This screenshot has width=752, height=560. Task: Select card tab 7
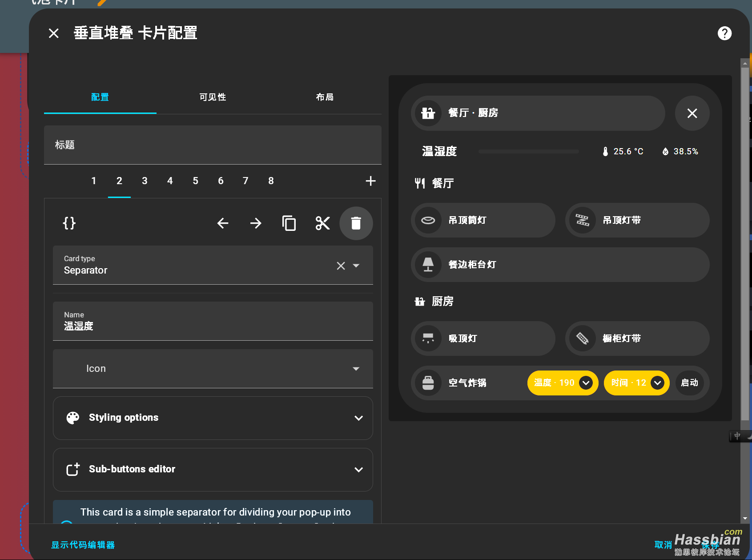click(x=245, y=181)
